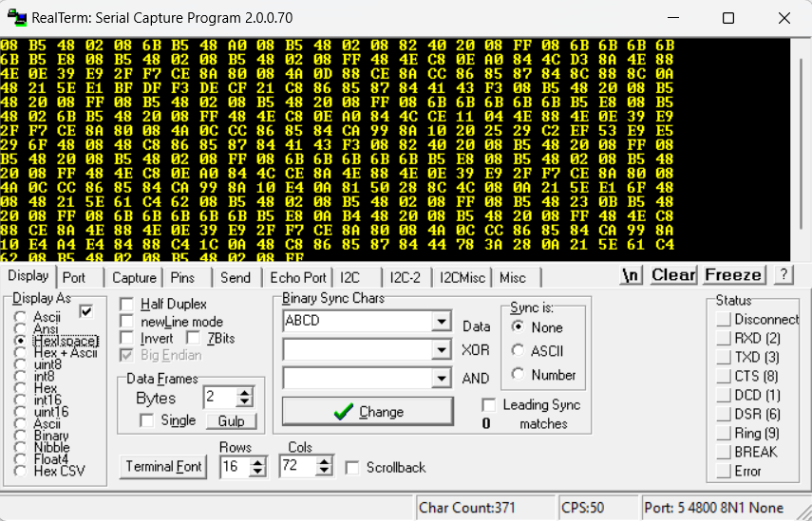Insert newline with the \n button
812x521 pixels.
point(631,274)
